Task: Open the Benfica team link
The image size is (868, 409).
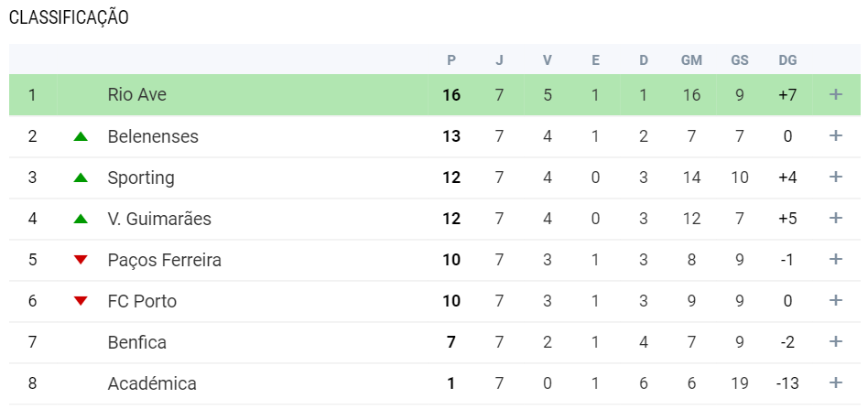Action: (x=136, y=342)
